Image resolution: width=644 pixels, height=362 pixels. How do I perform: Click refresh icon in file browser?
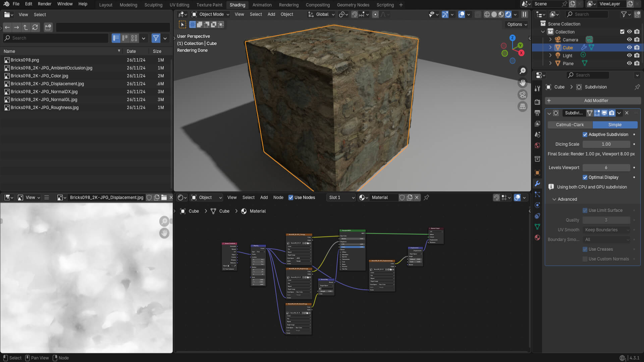pos(35,27)
